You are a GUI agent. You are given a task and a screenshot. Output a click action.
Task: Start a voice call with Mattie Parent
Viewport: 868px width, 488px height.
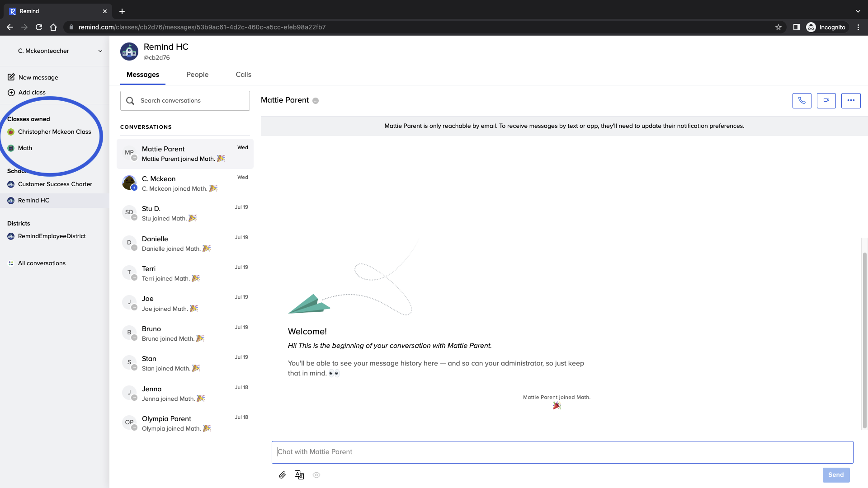coord(802,100)
